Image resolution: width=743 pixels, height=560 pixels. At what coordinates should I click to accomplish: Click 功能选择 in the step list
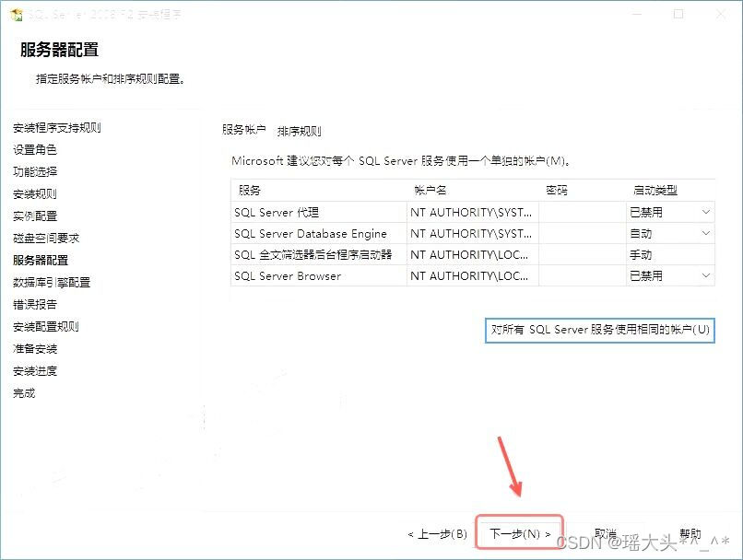tap(35, 172)
